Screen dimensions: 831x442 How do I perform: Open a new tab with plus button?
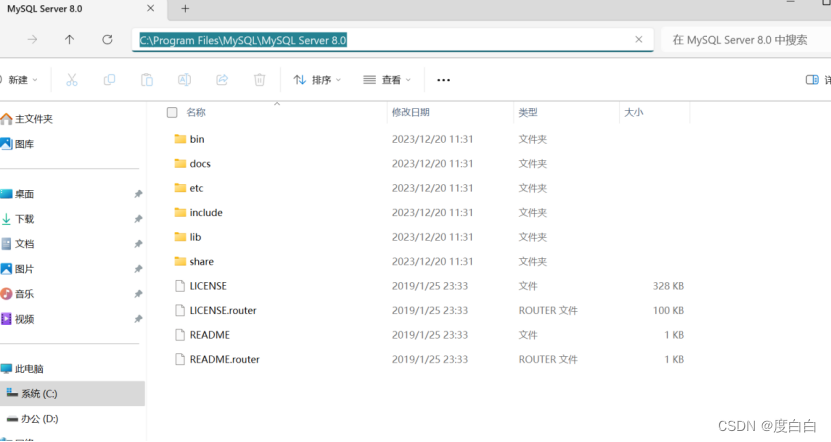point(185,8)
